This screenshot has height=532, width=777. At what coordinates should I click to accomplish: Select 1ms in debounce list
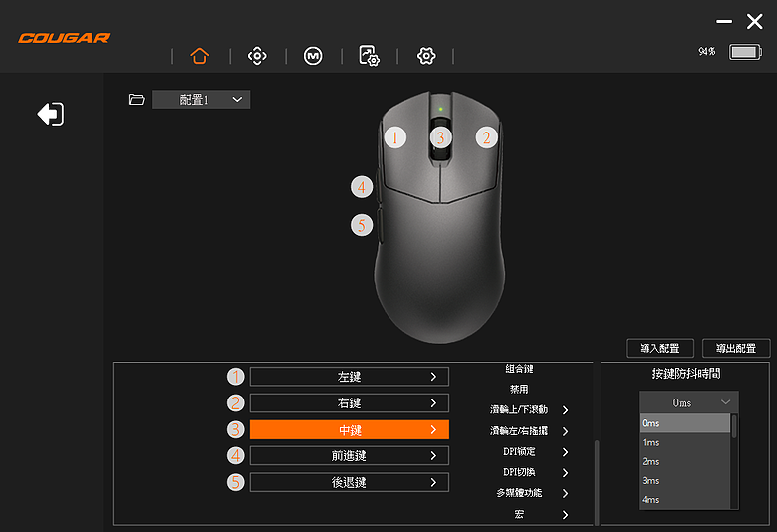coord(684,442)
